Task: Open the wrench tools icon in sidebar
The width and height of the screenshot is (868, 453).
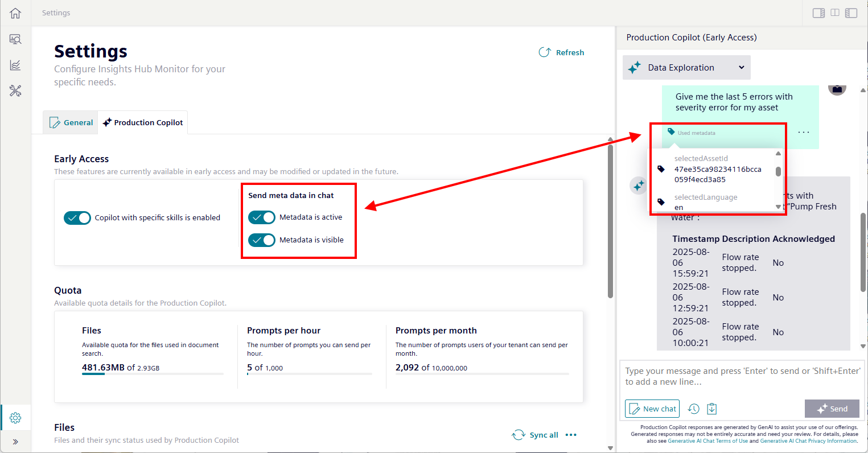Action: click(x=15, y=91)
